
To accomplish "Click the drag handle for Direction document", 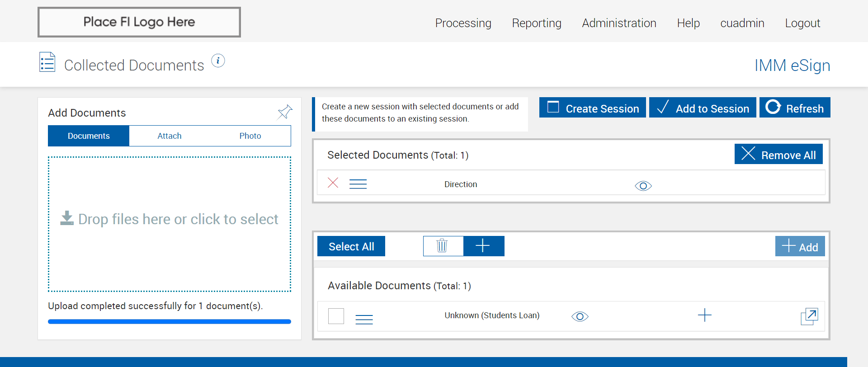I will (x=358, y=184).
